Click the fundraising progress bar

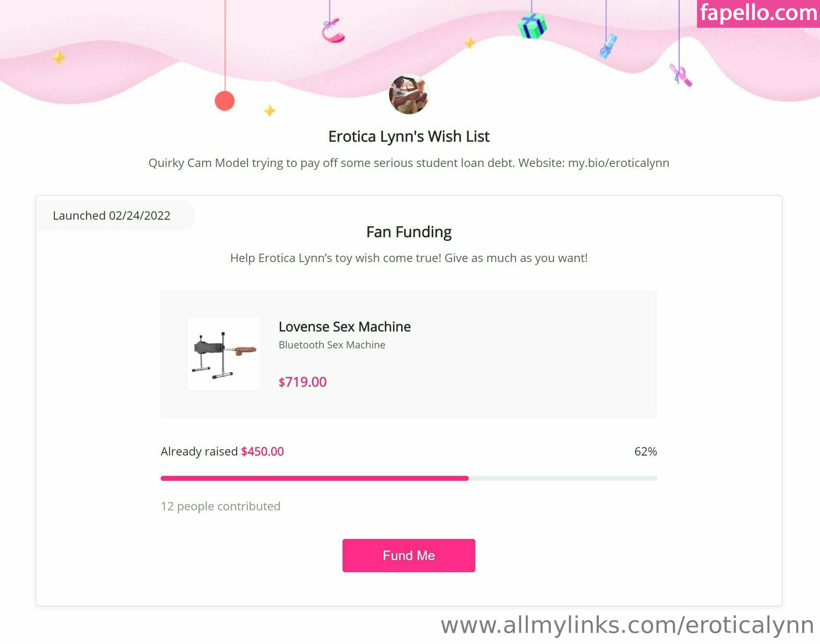(x=408, y=478)
